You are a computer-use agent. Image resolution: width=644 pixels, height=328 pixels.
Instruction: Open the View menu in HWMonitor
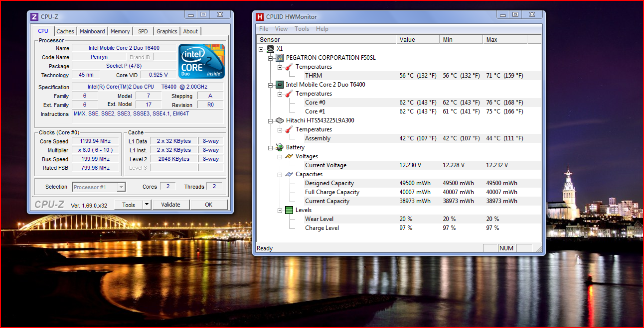281,29
